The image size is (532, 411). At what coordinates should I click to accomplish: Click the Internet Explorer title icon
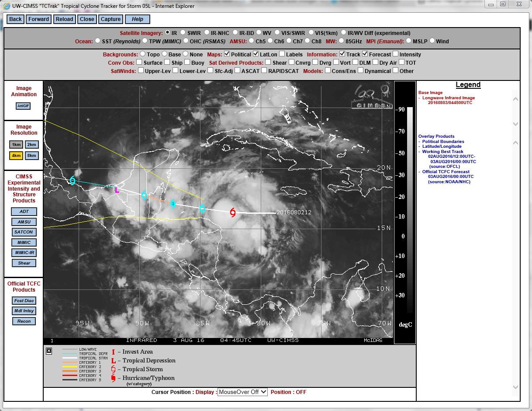[7, 6]
